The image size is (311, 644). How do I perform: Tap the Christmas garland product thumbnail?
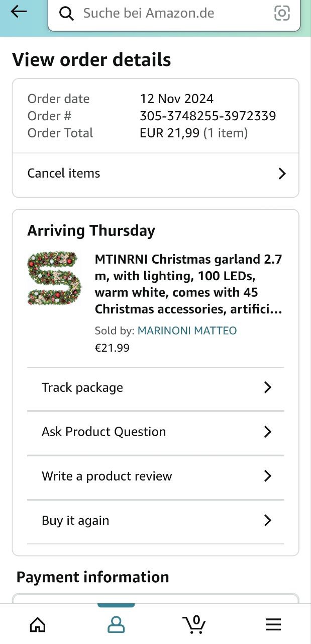(54, 278)
